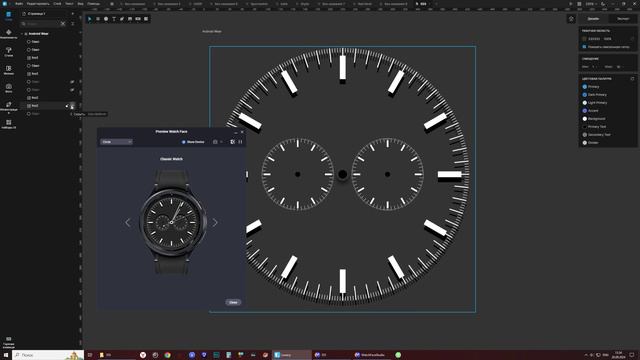Viewport: 640px width, 360px height.
Task: Select the Accent color swatch
Action: click(x=584, y=111)
